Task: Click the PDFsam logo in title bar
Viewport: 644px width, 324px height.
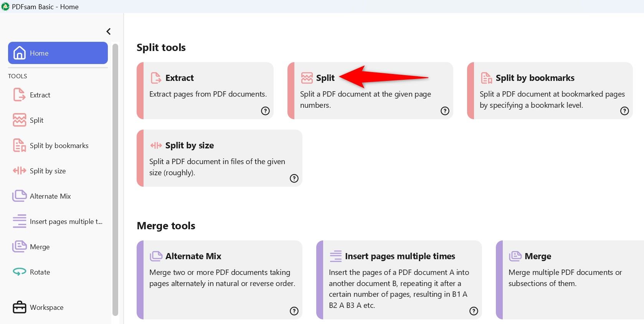Action: coord(5,7)
